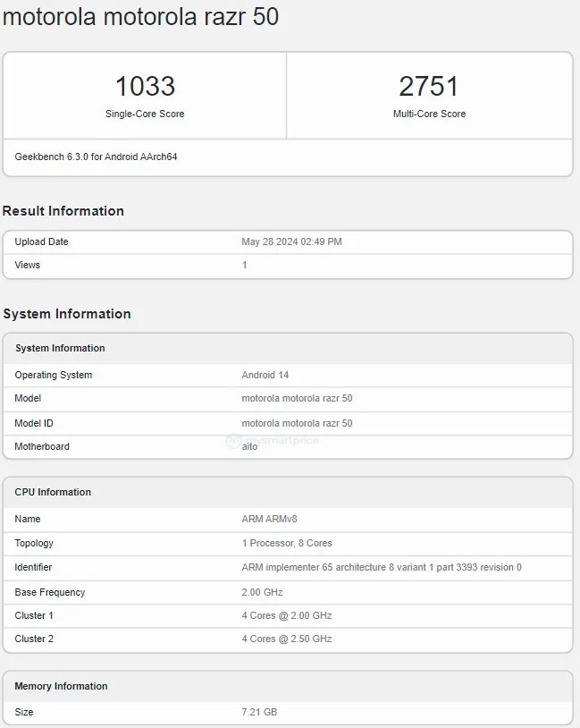The image size is (580, 728).
Task: Select Cluster 2 value 4 Cores @ 2.50 GHz
Action: pyautogui.click(x=286, y=639)
